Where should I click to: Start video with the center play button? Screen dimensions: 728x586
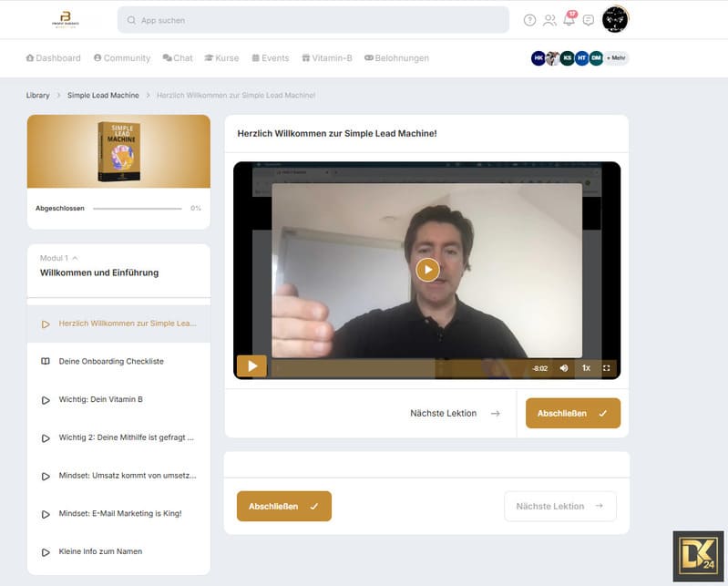(x=427, y=270)
